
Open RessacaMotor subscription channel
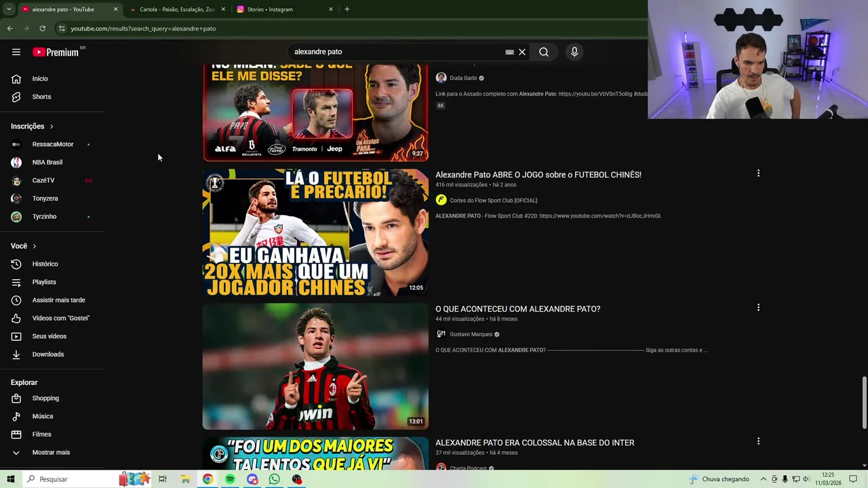tap(52, 144)
